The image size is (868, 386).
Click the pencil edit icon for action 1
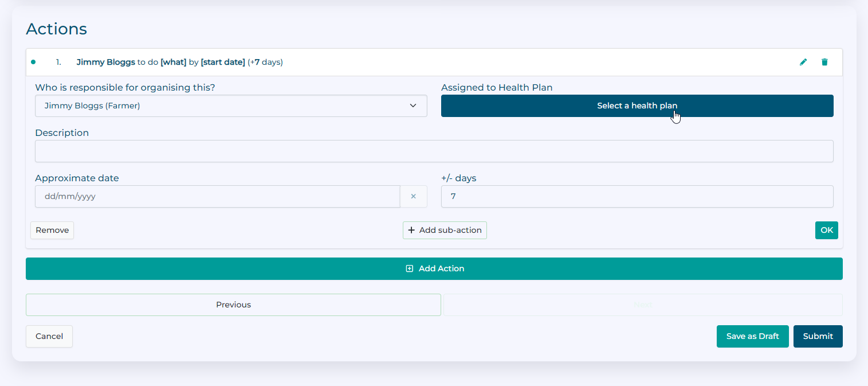(x=803, y=62)
